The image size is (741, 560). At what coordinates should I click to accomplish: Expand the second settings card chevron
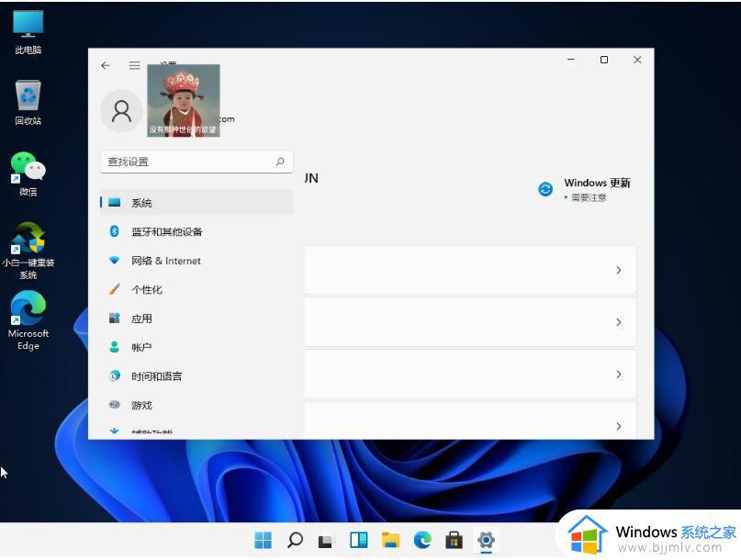[x=619, y=322]
